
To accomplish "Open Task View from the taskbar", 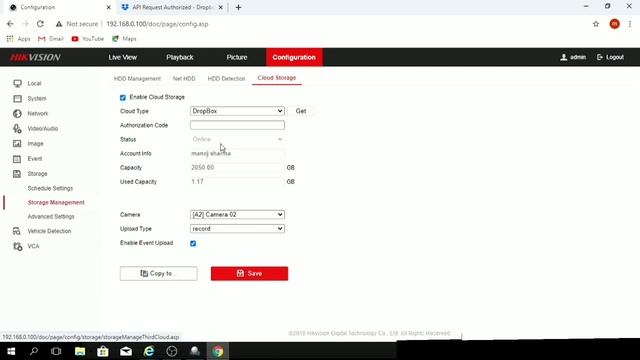I will pos(56,351).
